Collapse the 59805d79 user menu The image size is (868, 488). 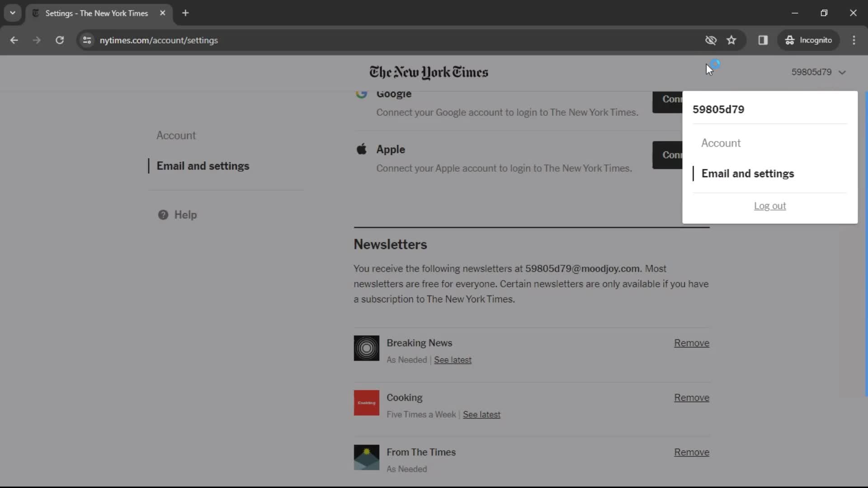(818, 72)
